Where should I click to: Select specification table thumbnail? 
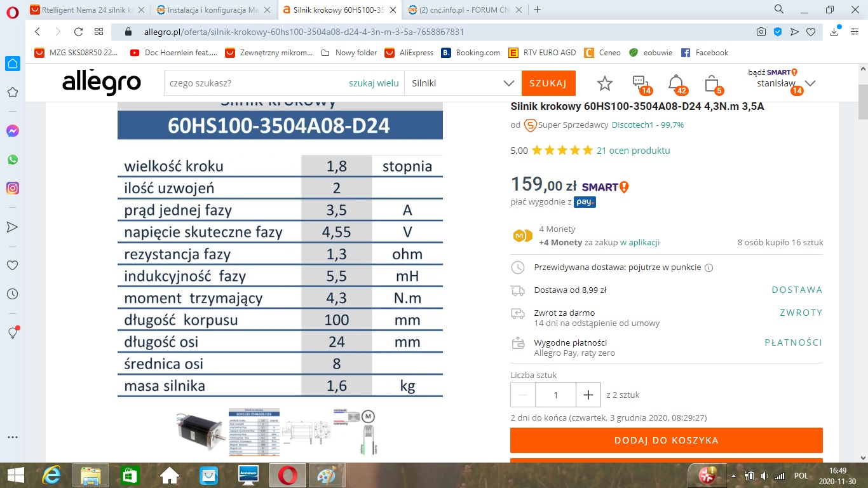tap(254, 431)
